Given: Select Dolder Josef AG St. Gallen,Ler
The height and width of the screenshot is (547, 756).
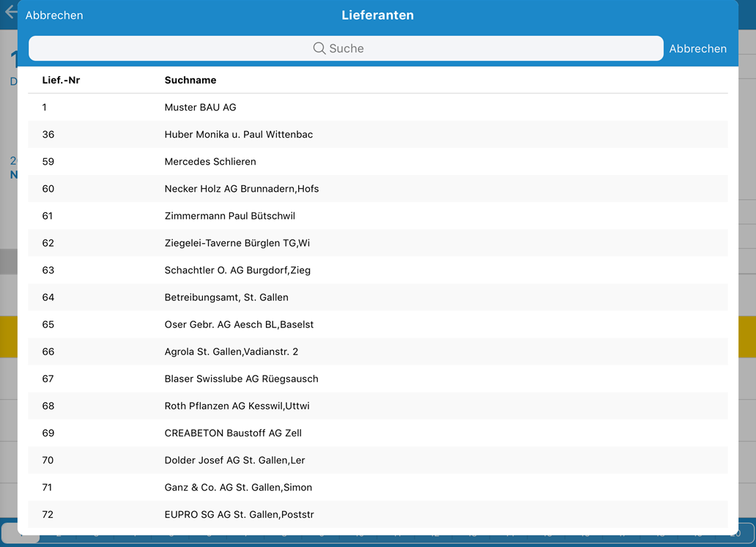Looking at the screenshot, I should coord(377,461).
